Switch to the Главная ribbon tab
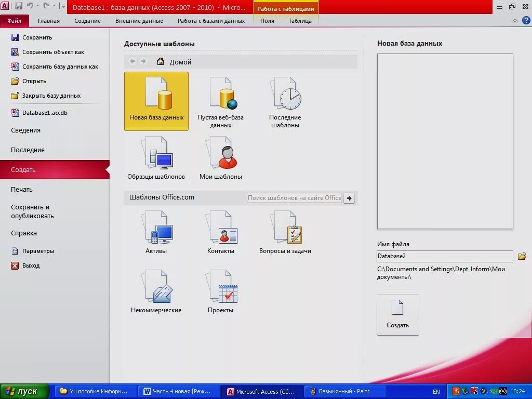Viewport: 532px width, 399px height. tap(48, 21)
